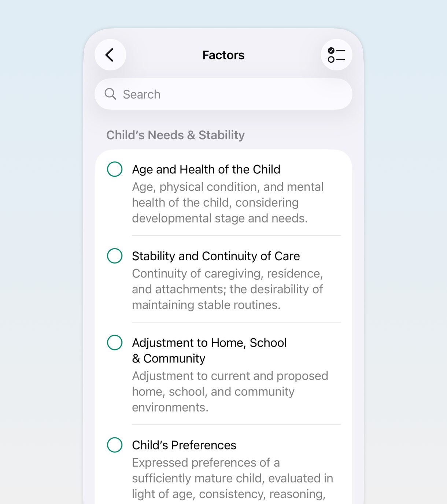Select the Child's Preferences circle

[x=114, y=445]
